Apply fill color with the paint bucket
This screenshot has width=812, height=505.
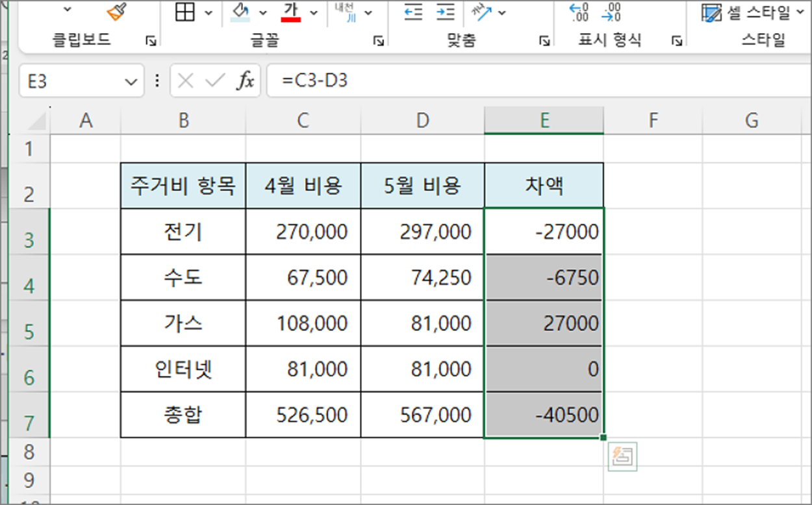coord(240,12)
